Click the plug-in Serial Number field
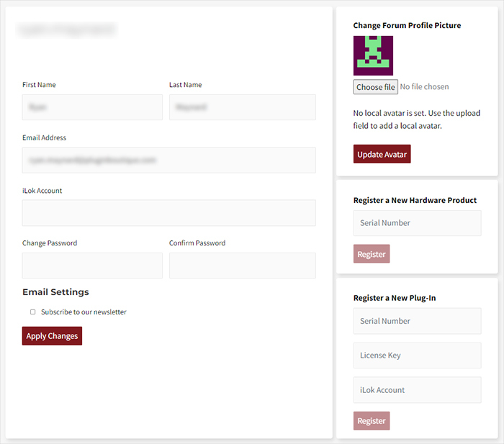 coord(417,321)
